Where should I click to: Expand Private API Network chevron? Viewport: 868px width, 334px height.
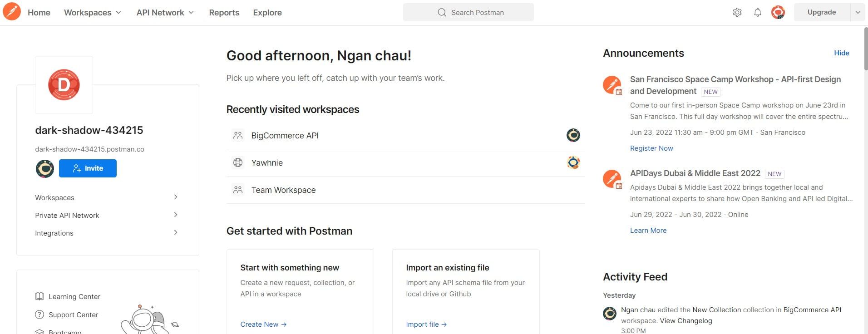(176, 215)
